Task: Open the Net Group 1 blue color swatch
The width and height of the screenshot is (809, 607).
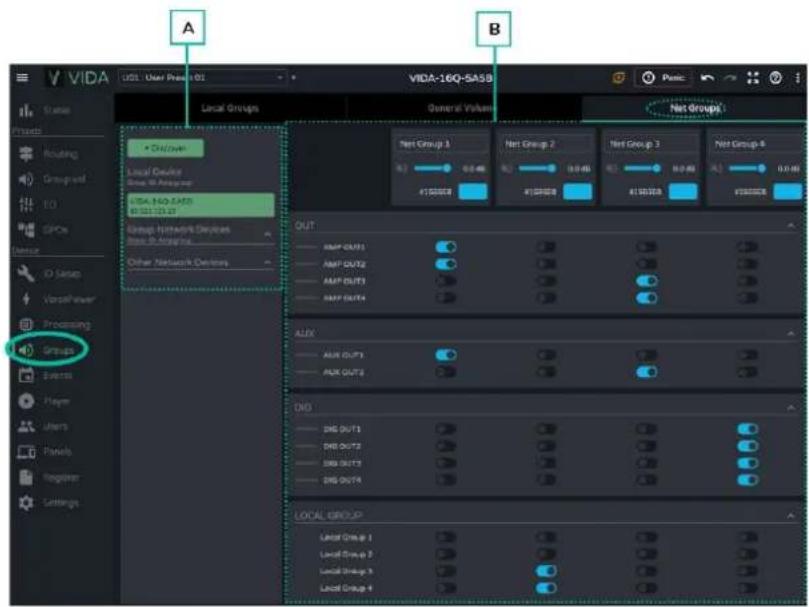Action: pos(473,191)
